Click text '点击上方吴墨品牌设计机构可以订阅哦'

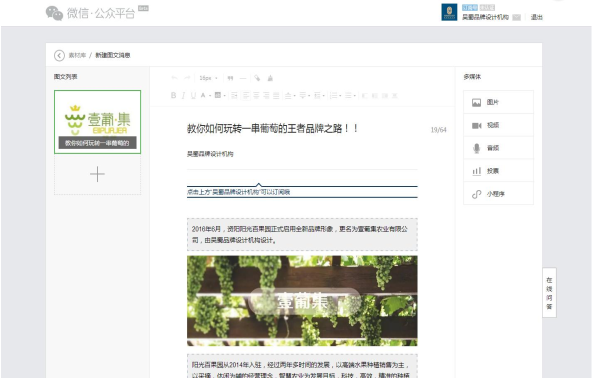click(239, 192)
